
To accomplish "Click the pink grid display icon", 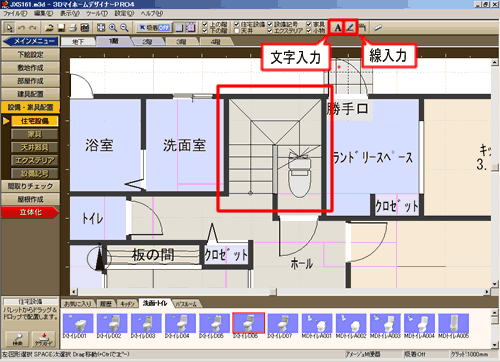I will point(191,28).
